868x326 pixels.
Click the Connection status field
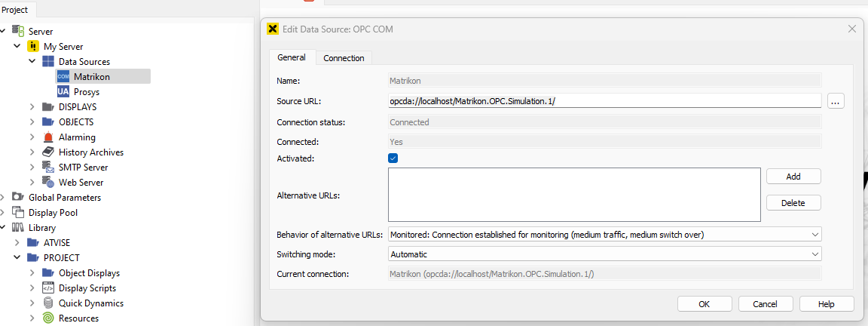(605, 122)
